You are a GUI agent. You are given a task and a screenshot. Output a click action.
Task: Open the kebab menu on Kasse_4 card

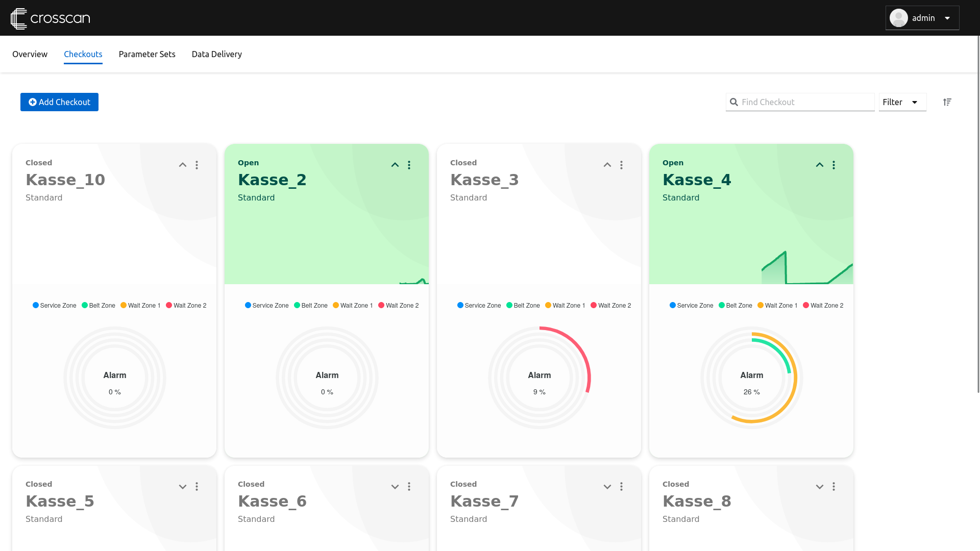point(834,165)
